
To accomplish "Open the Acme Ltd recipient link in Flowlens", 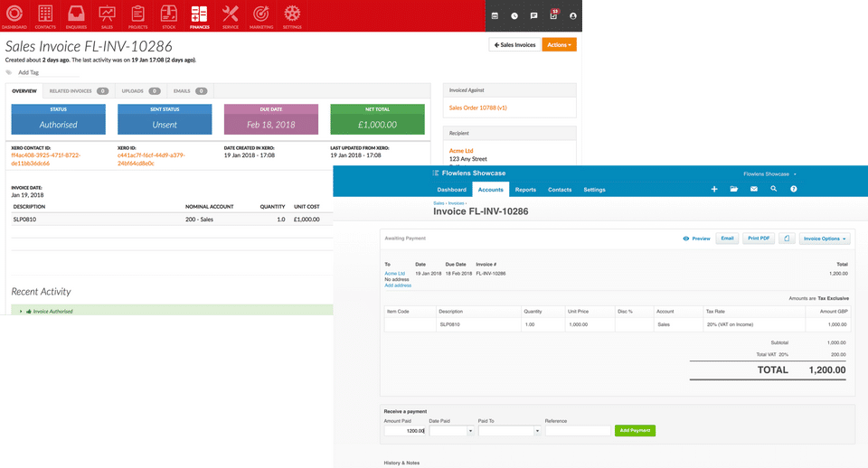I will (x=461, y=151).
